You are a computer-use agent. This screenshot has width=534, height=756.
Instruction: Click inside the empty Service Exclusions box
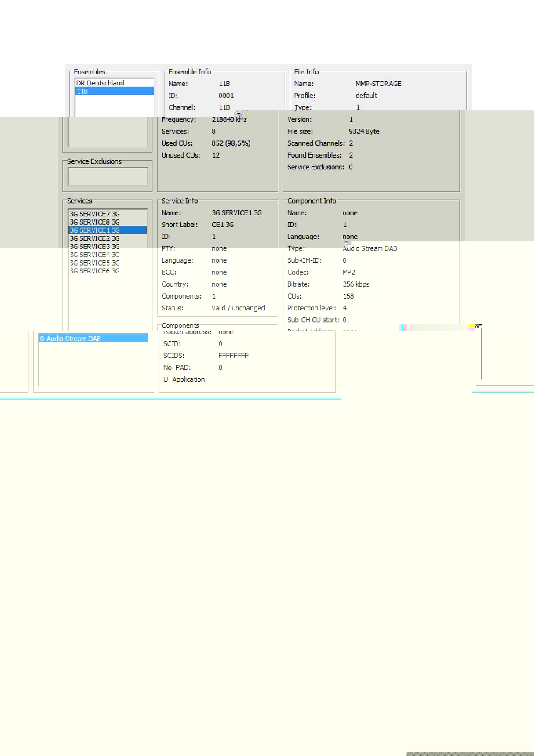107,176
